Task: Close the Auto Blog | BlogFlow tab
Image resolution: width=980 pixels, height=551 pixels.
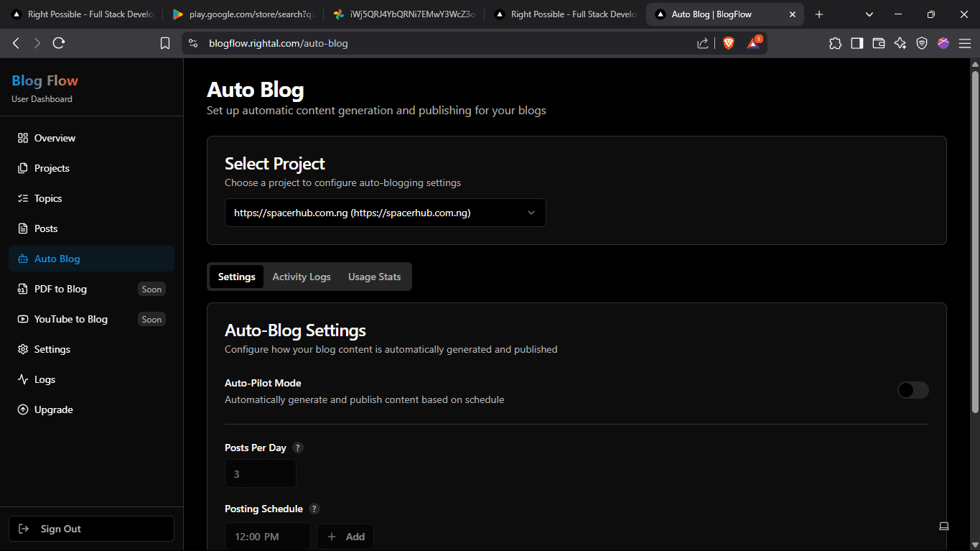Action: [793, 14]
